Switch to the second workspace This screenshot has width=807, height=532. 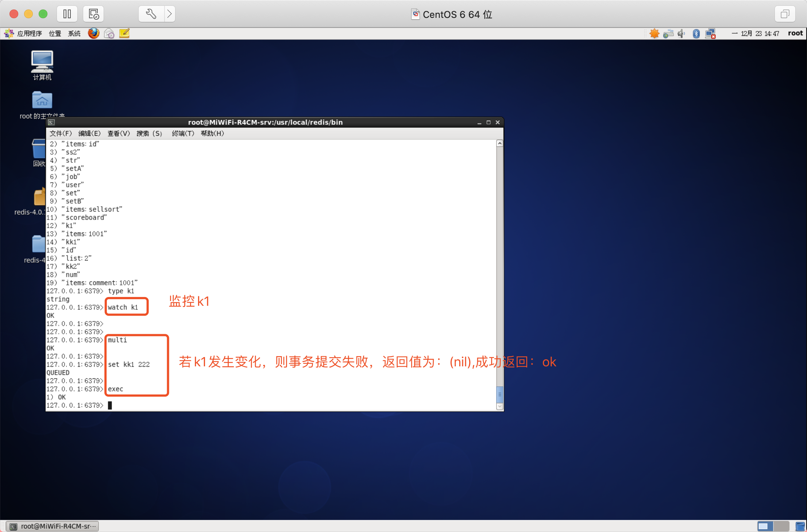(781, 526)
